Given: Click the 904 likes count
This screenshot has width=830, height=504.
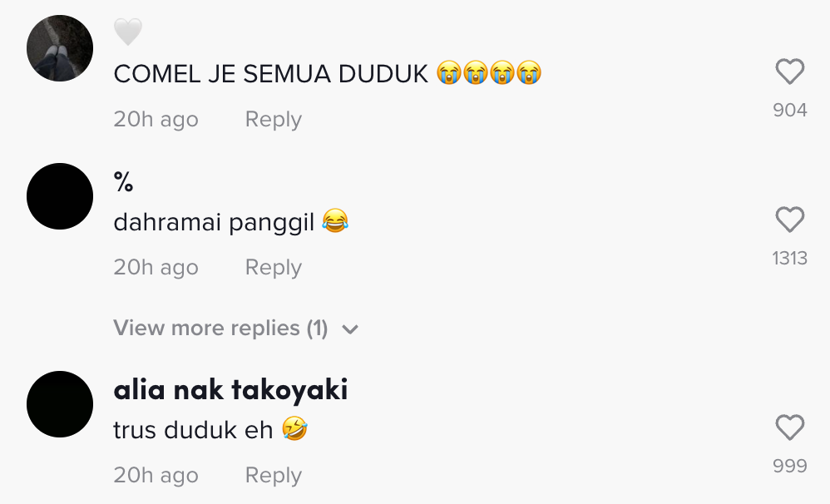Looking at the screenshot, I should tap(789, 110).
